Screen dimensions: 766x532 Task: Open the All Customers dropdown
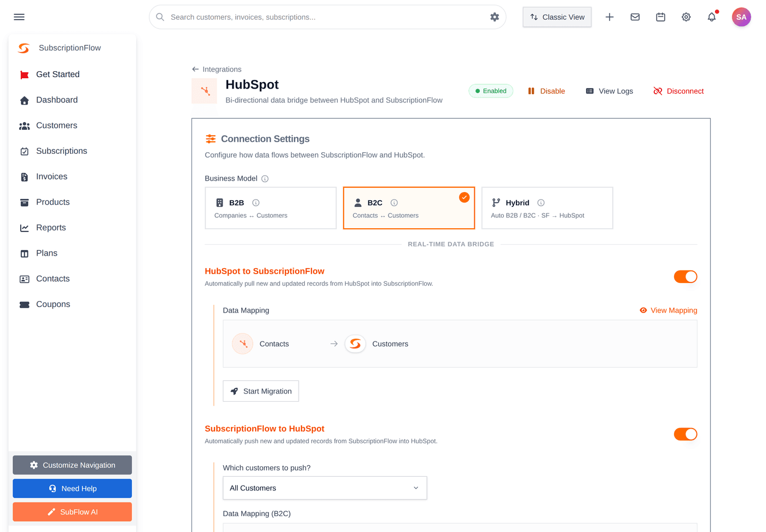[325, 488]
